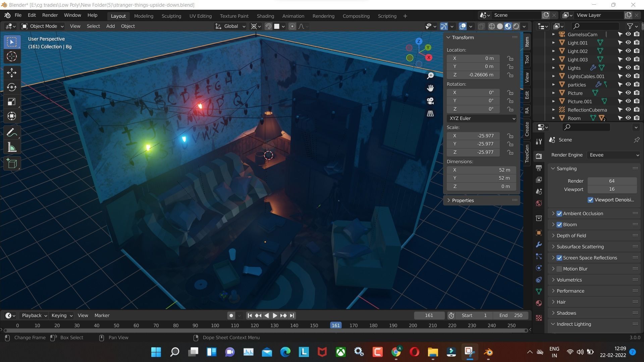Viewport: 644px width, 362px height.
Task: Switch to material preview shading
Action: click(x=508, y=26)
